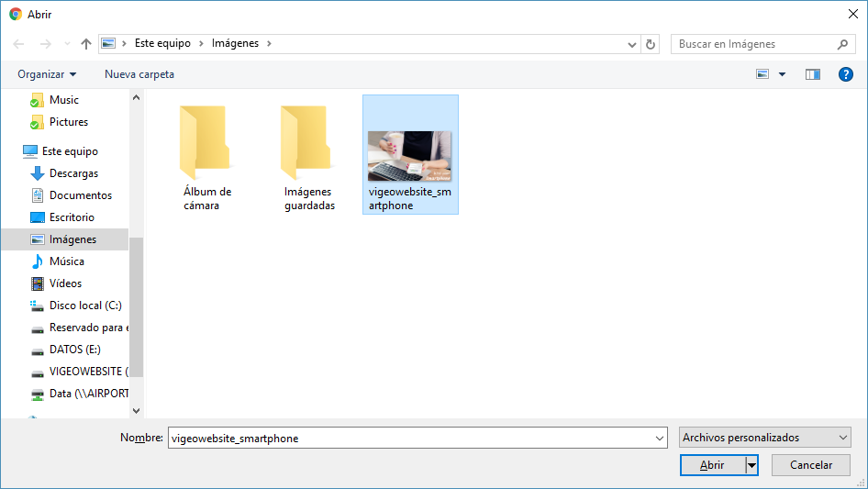This screenshot has width=868, height=489.
Task: Expand chevron after 'Imágenes' breadcrumb
Action: point(269,43)
